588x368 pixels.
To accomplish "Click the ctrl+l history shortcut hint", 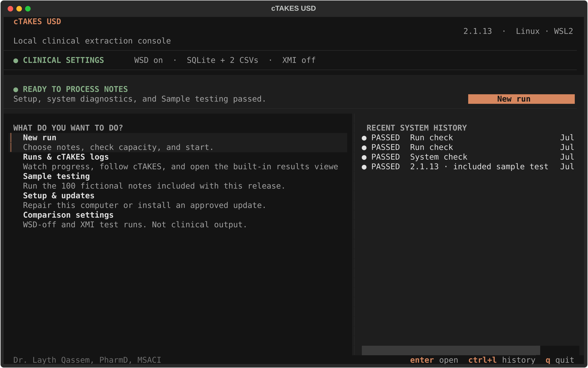I will coord(502,360).
